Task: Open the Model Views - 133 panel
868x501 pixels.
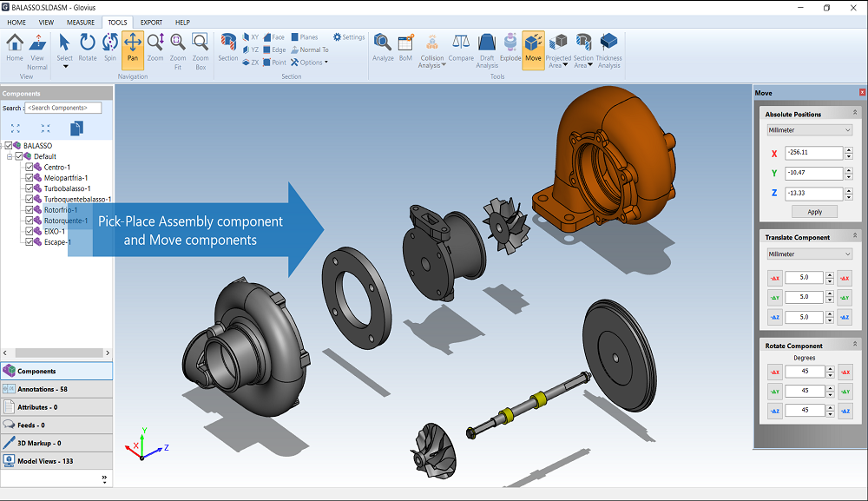Action: pos(56,461)
